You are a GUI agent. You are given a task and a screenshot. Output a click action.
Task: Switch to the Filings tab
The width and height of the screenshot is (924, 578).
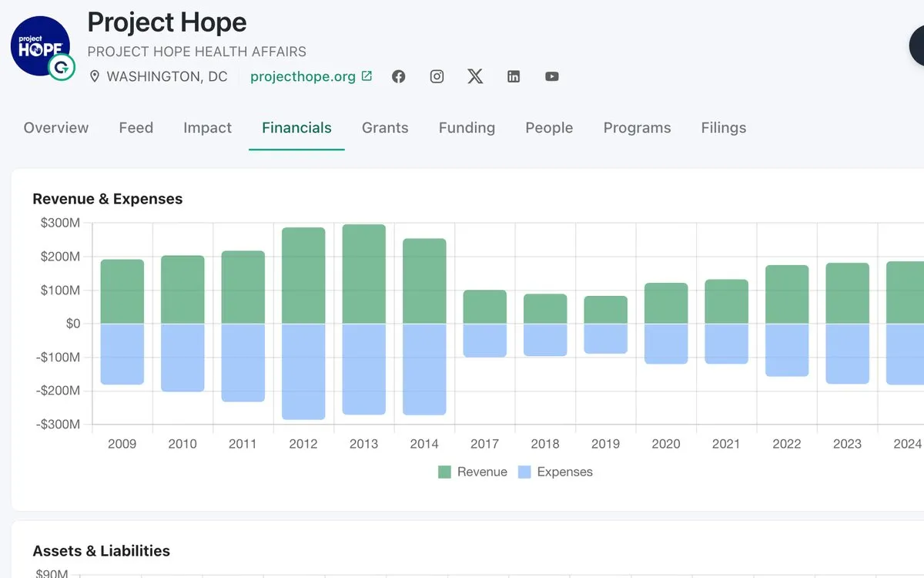pyautogui.click(x=724, y=128)
